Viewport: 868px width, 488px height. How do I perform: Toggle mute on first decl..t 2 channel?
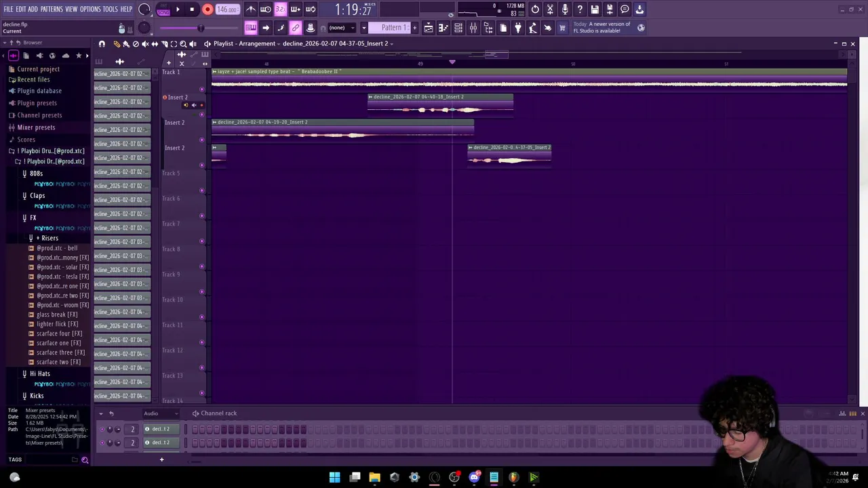[102, 429]
